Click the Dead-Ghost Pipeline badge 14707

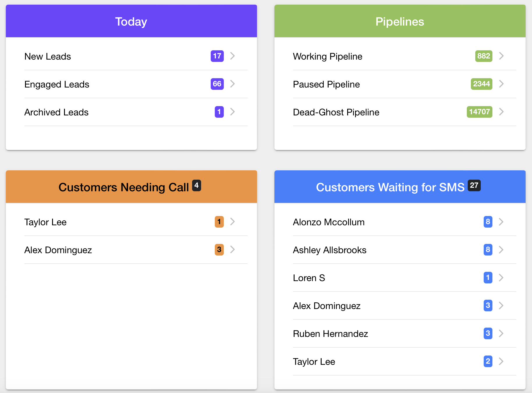coord(479,112)
